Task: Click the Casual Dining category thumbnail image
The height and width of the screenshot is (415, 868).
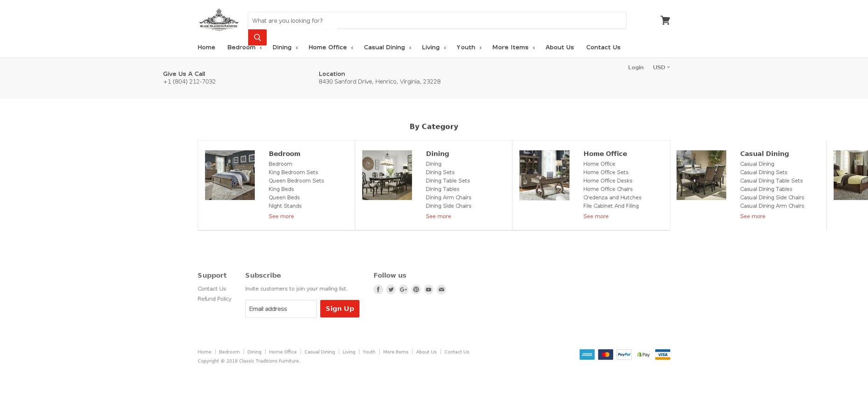Action: pos(701,175)
